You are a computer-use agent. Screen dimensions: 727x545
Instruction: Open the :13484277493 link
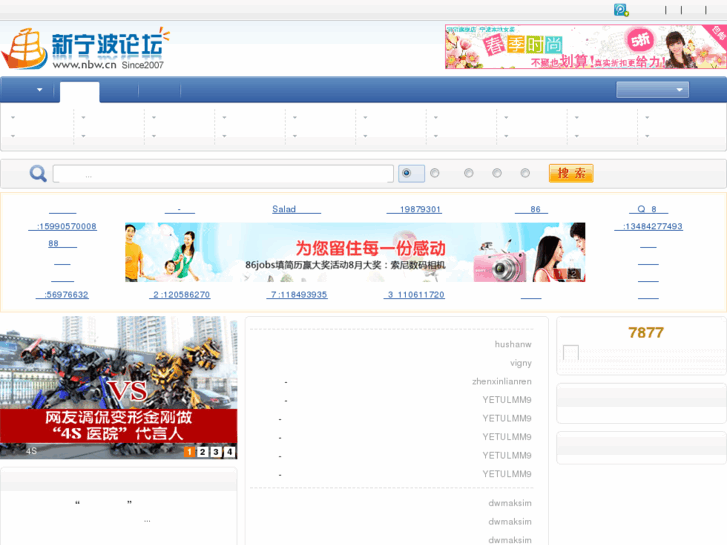[649, 226]
